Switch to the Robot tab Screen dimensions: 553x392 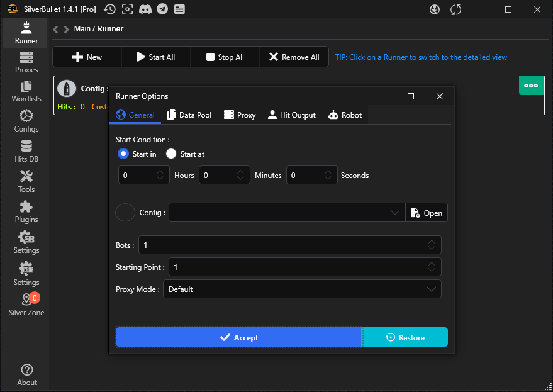(345, 115)
